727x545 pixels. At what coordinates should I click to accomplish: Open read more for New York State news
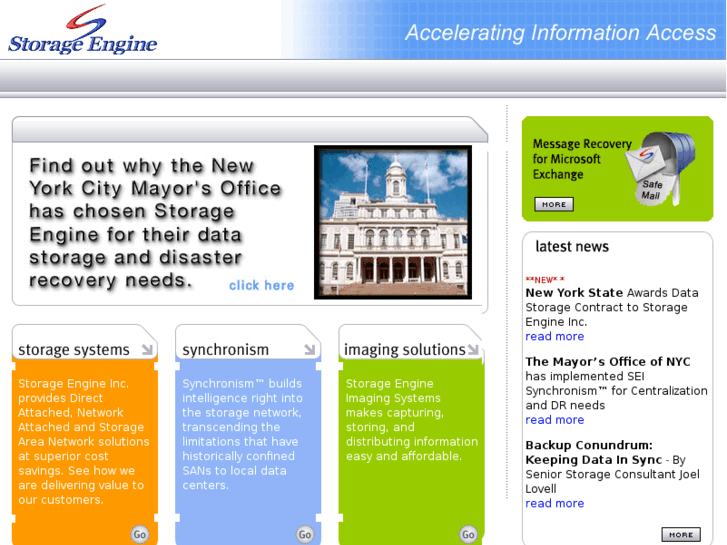[555, 336]
